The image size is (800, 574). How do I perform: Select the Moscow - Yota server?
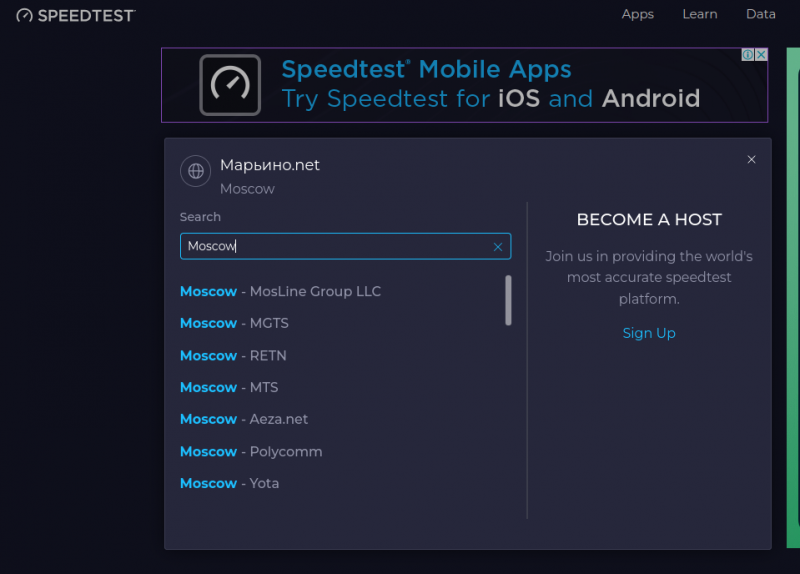click(230, 483)
